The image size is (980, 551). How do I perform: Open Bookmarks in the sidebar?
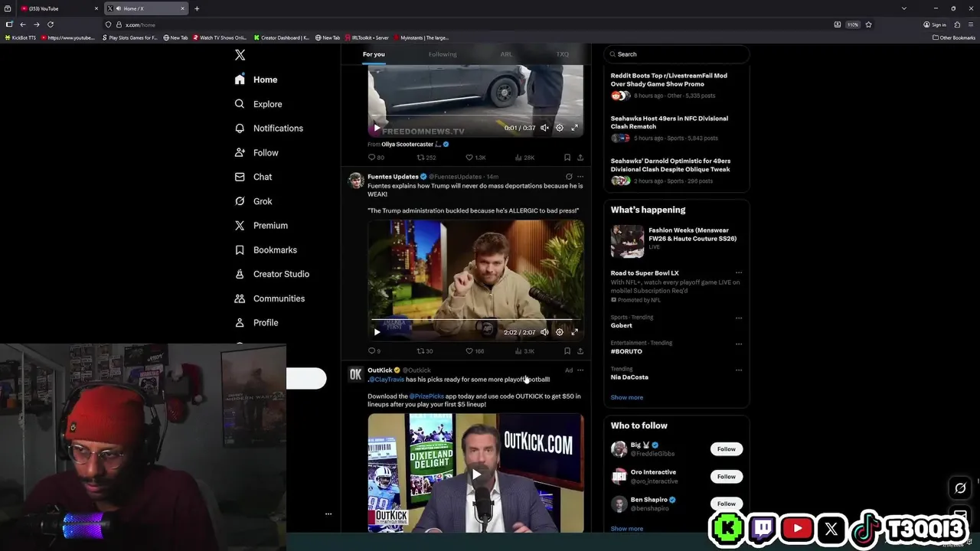[x=266, y=250]
